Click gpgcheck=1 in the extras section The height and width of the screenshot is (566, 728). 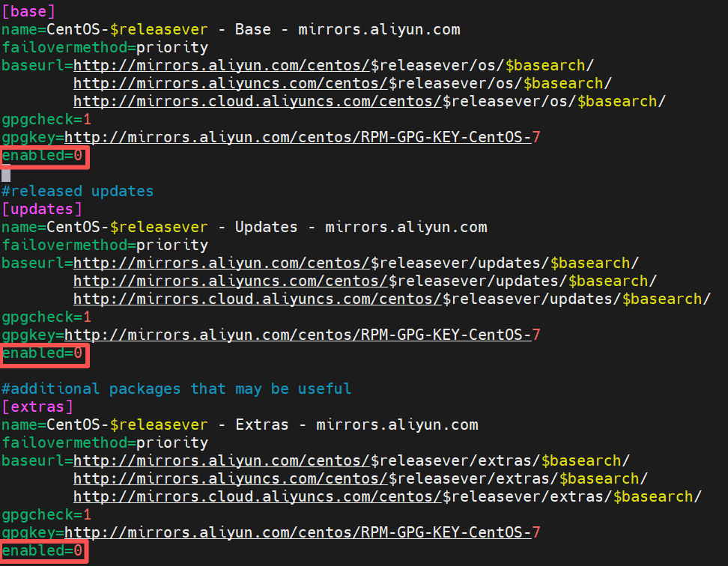pyautogui.click(x=46, y=515)
